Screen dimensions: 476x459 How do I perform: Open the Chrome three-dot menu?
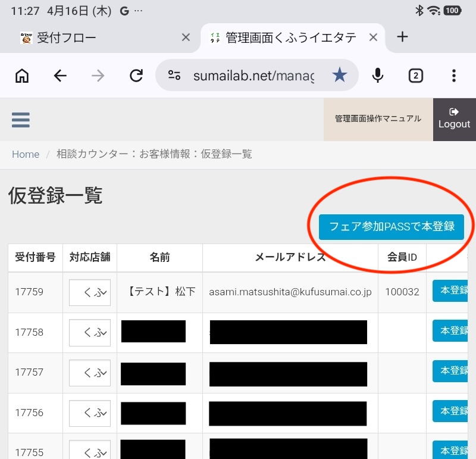[x=453, y=75]
